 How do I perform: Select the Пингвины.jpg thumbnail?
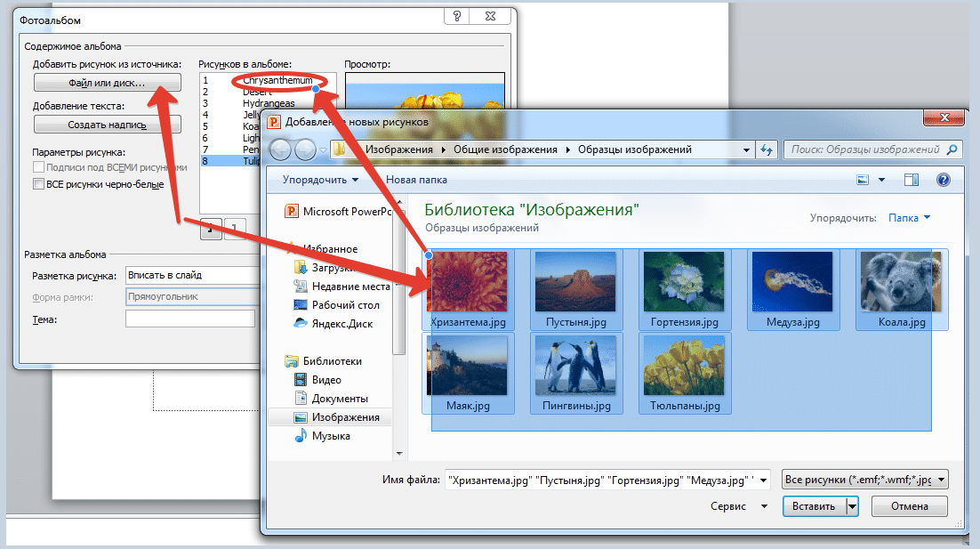[x=576, y=374]
